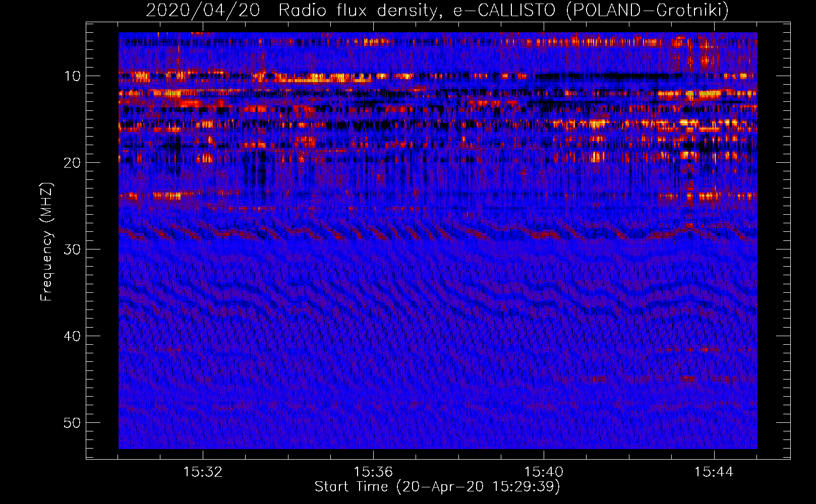Click the frequency tick label '50'
This screenshot has width=816, height=504.
point(72,423)
